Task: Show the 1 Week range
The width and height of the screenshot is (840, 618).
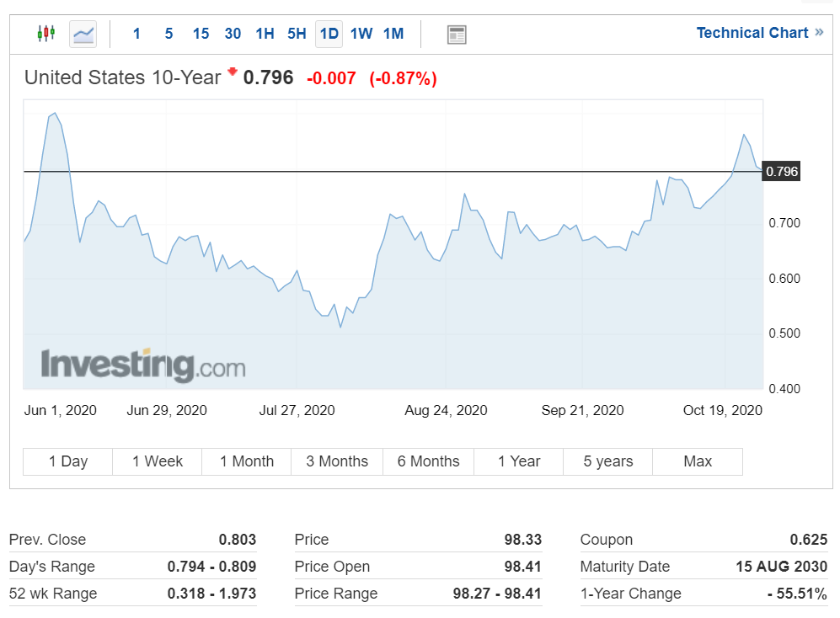Action: click(x=158, y=461)
